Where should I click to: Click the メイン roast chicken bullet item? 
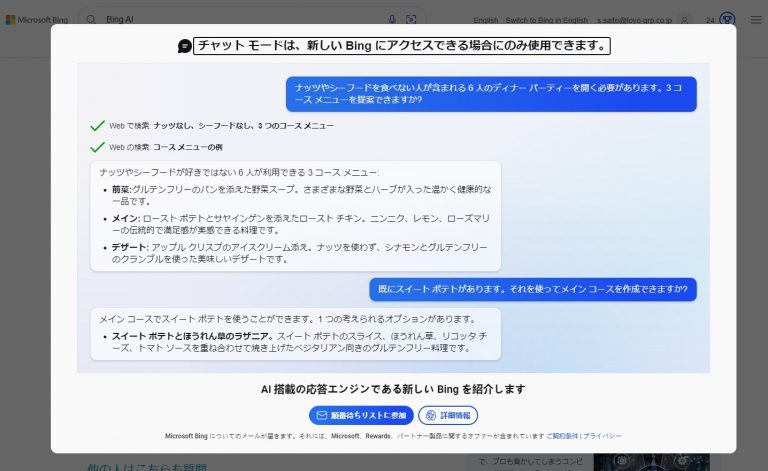[300, 224]
